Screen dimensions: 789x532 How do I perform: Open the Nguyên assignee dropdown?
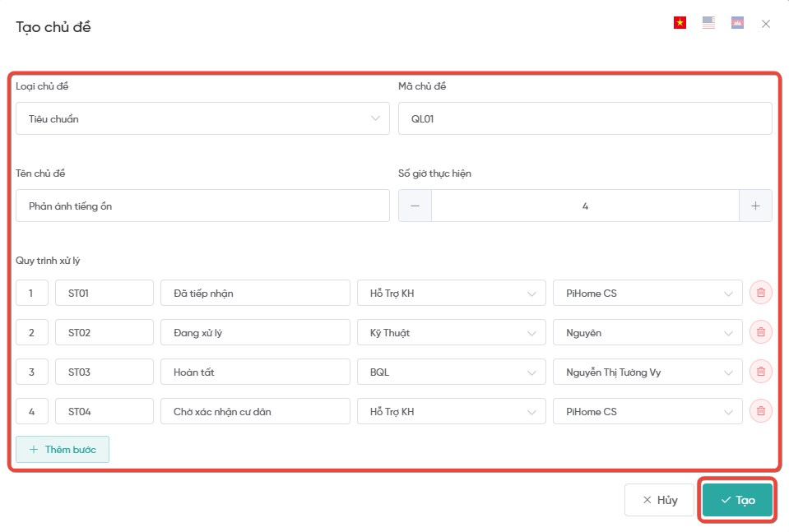(x=647, y=333)
